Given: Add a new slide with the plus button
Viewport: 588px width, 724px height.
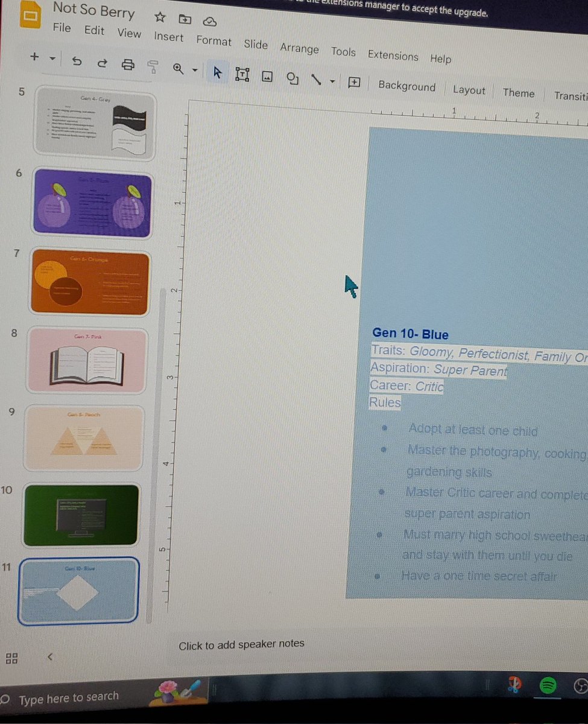Looking at the screenshot, I should pyautogui.click(x=34, y=57).
